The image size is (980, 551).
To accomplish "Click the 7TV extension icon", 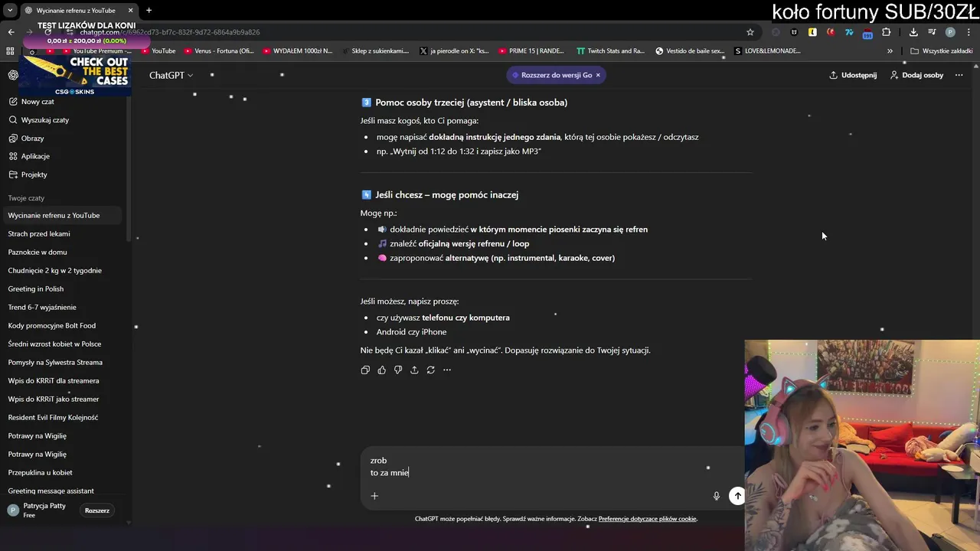I will (849, 32).
